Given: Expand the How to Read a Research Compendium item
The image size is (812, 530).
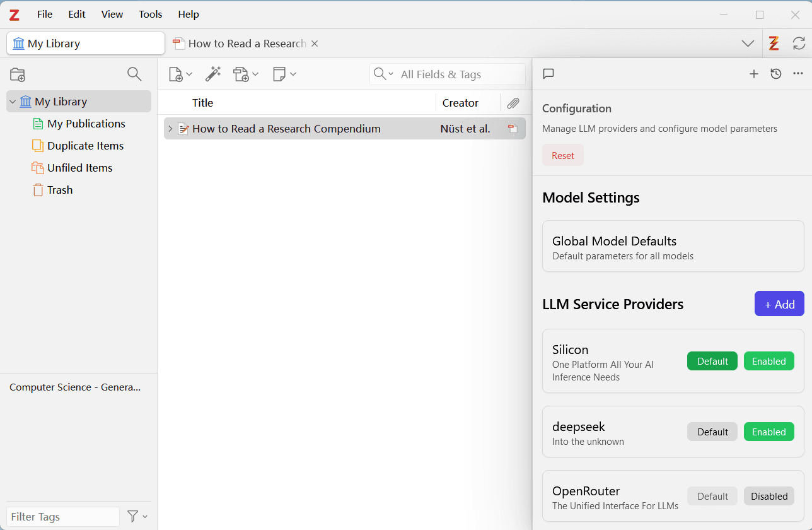Looking at the screenshot, I should click(170, 129).
